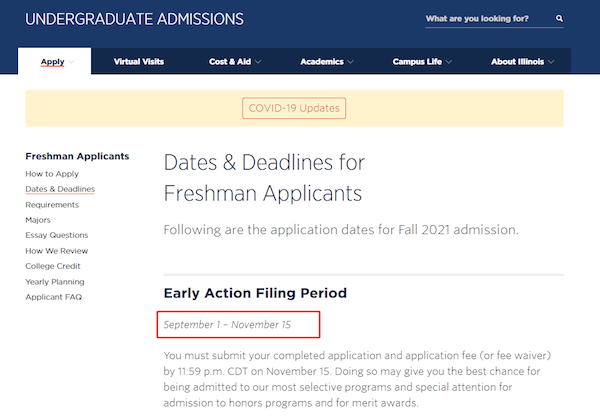Visit the Applicant FAQ page
Viewport: 600px width, 418px height.
[x=54, y=297]
